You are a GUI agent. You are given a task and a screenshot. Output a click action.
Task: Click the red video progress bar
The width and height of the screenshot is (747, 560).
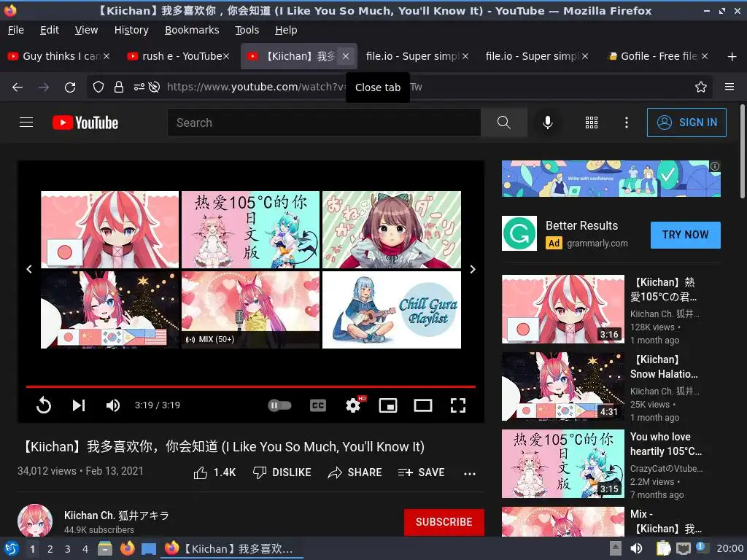click(251, 386)
